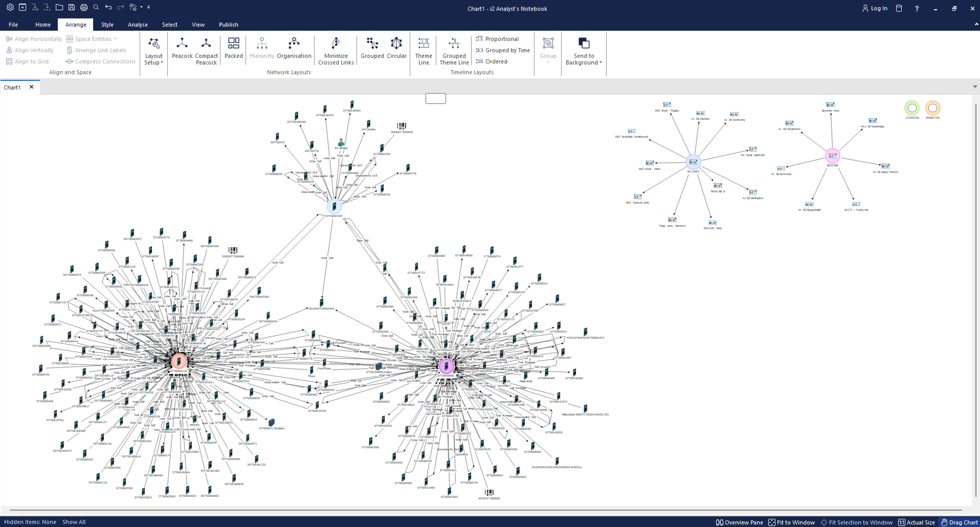The width and height of the screenshot is (980, 527).
Task: Select the Packed layout icon
Action: point(234,49)
